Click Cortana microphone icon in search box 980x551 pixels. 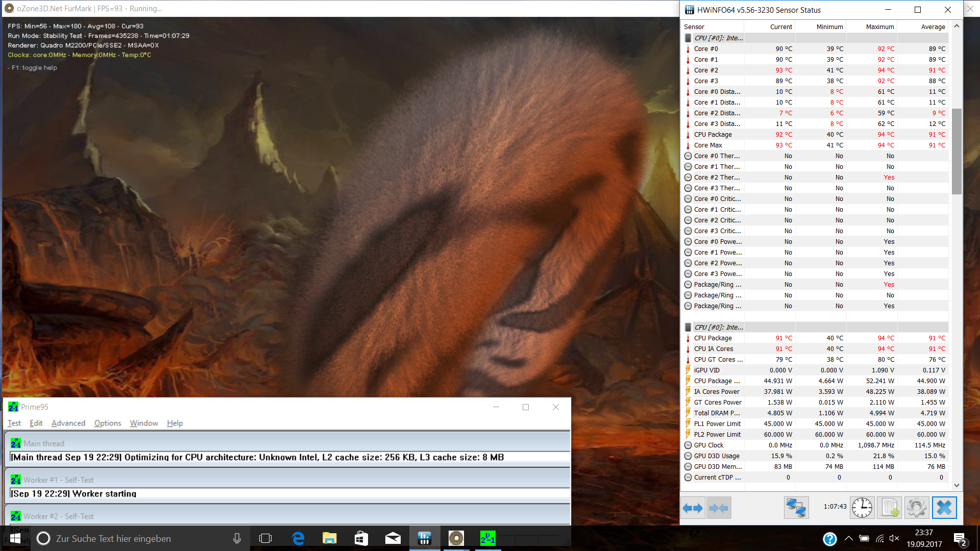[x=237, y=538]
